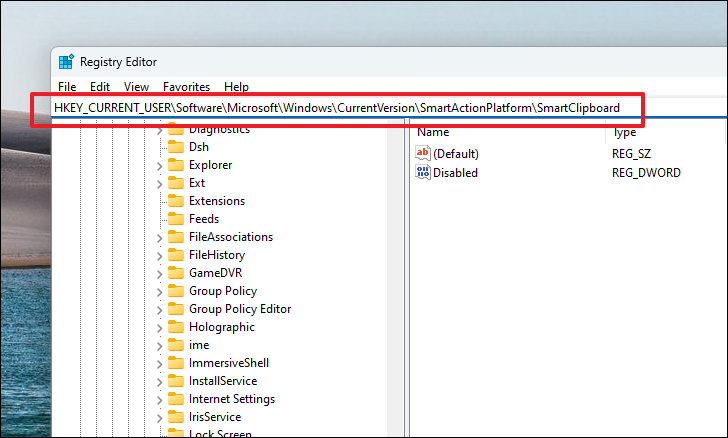The width and height of the screenshot is (728, 438).
Task: Select the Explorer folder icon
Action: [x=176, y=165]
